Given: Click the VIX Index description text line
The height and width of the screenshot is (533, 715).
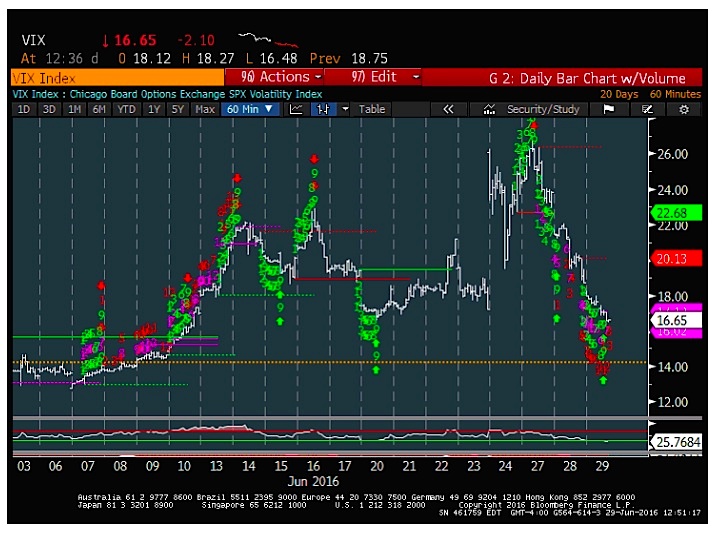Looking at the screenshot, I should pos(167,94).
